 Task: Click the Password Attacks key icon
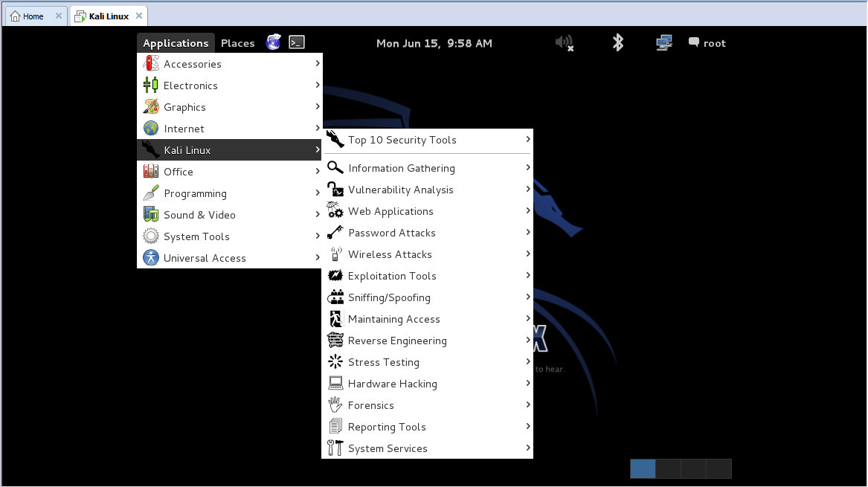335,233
